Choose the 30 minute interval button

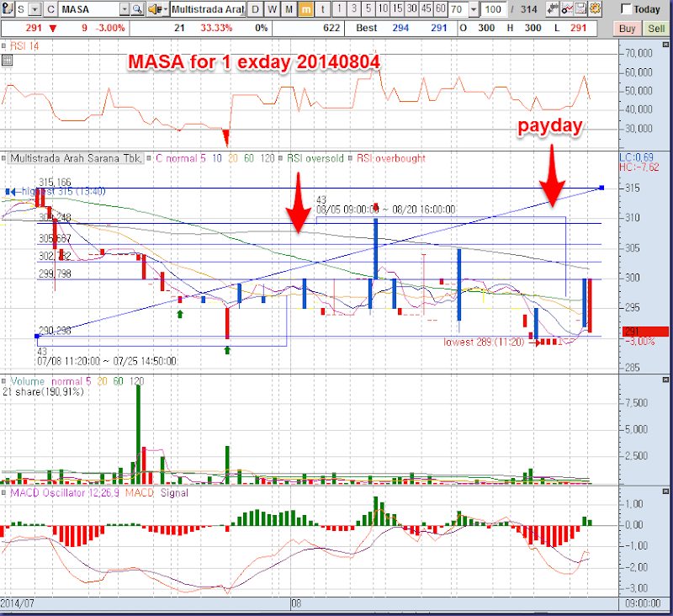tap(412, 8)
